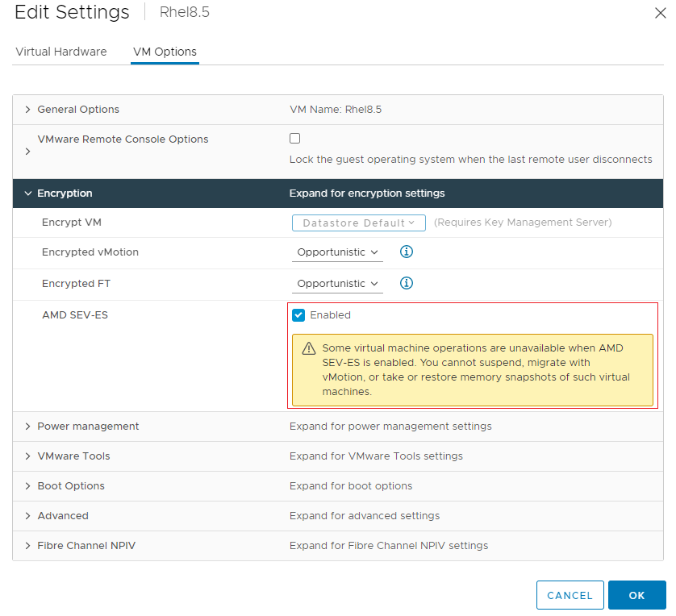Check the lock guest OS option
The height and width of the screenshot is (616, 676).
click(x=294, y=138)
